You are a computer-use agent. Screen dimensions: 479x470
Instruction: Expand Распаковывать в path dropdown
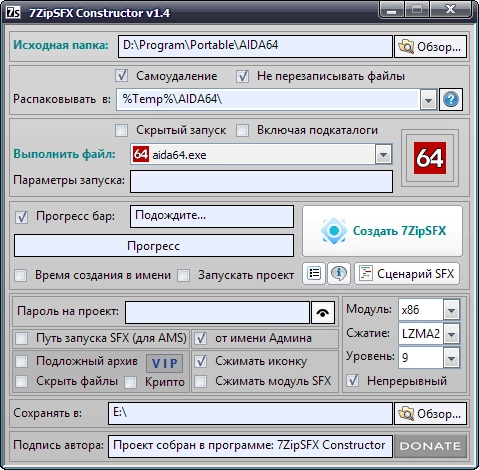coord(428,100)
